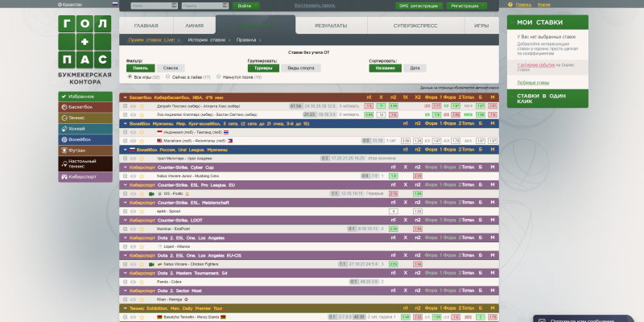Screen dimensions: 644x322
Task: Star the Basalyha Tsimafei - Merez Danila match
Action: [142, 317]
